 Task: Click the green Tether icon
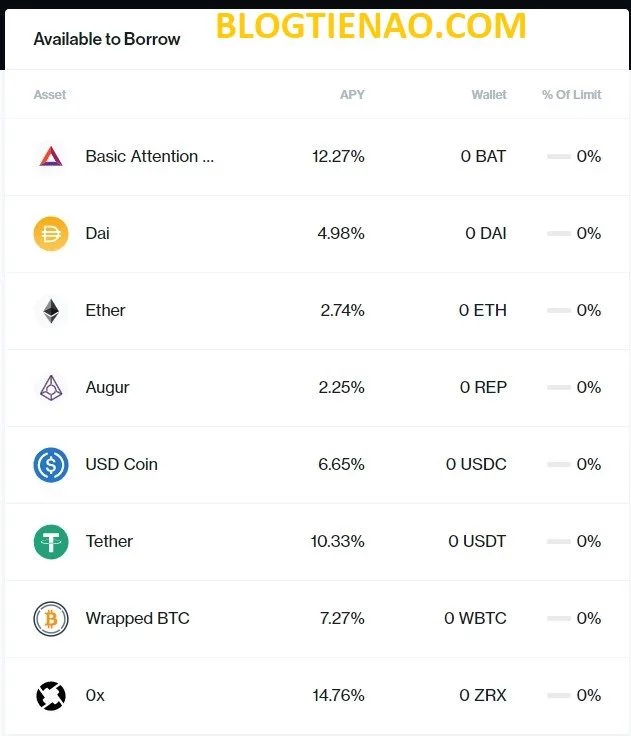(x=51, y=542)
